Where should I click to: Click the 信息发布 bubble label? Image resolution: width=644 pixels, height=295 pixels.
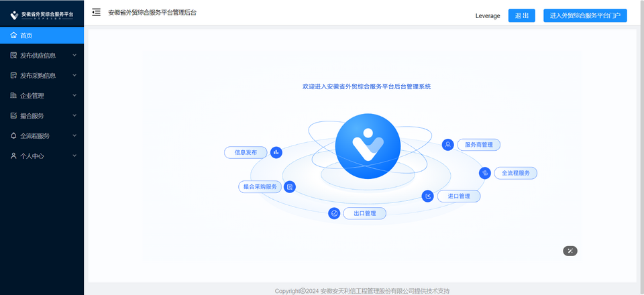pyautogui.click(x=246, y=152)
